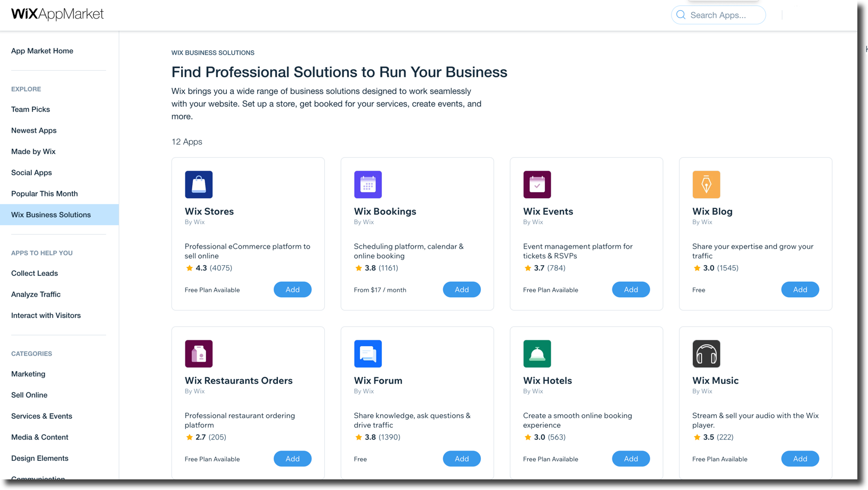The width and height of the screenshot is (868, 490).
Task: Open the Wix Blog title link
Action: coord(713,211)
